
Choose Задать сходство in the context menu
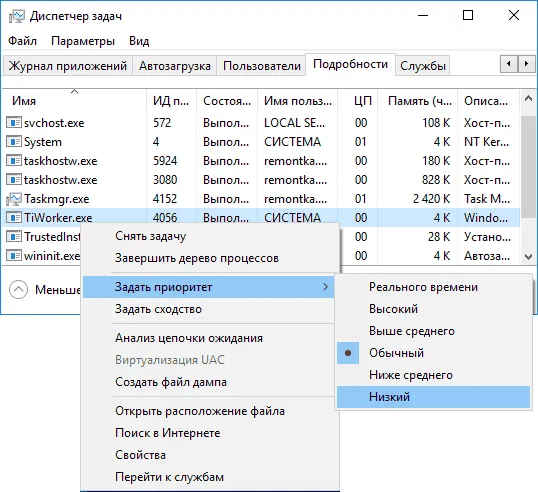click(210, 309)
